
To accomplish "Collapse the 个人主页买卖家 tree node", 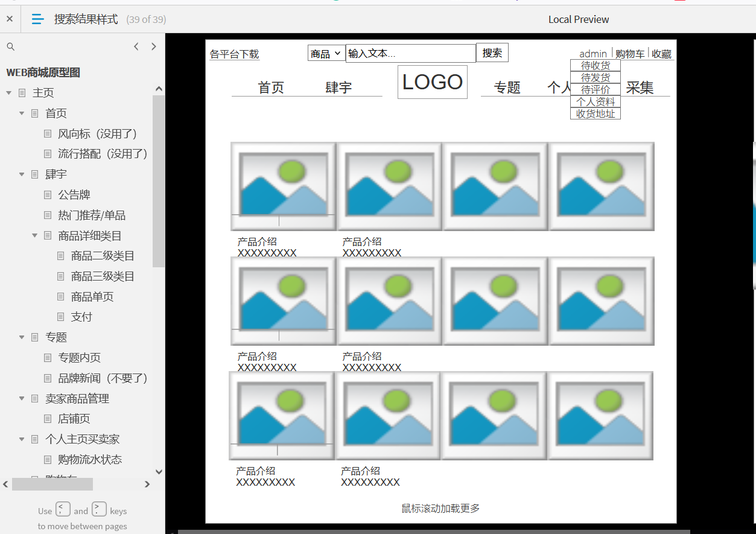I will 22,439.
